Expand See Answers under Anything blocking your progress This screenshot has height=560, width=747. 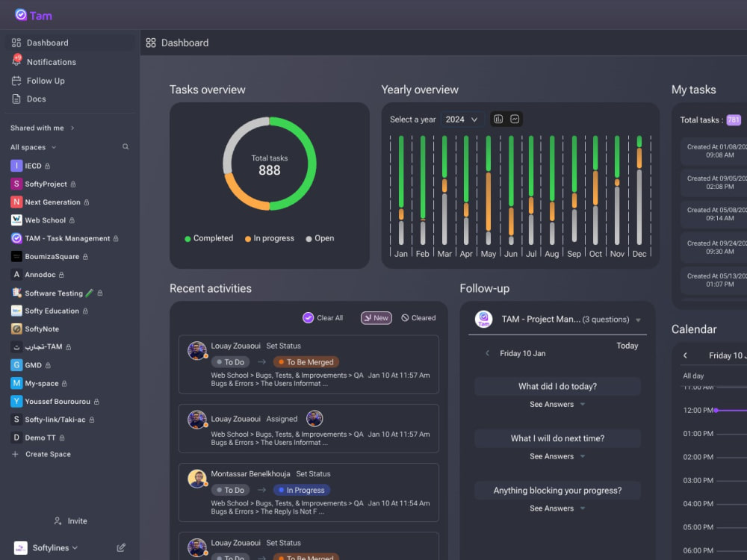click(x=557, y=508)
